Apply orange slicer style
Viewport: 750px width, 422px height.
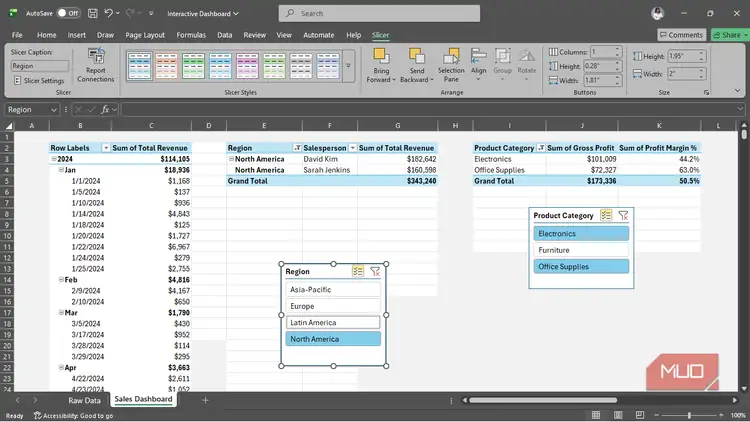coord(166,66)
